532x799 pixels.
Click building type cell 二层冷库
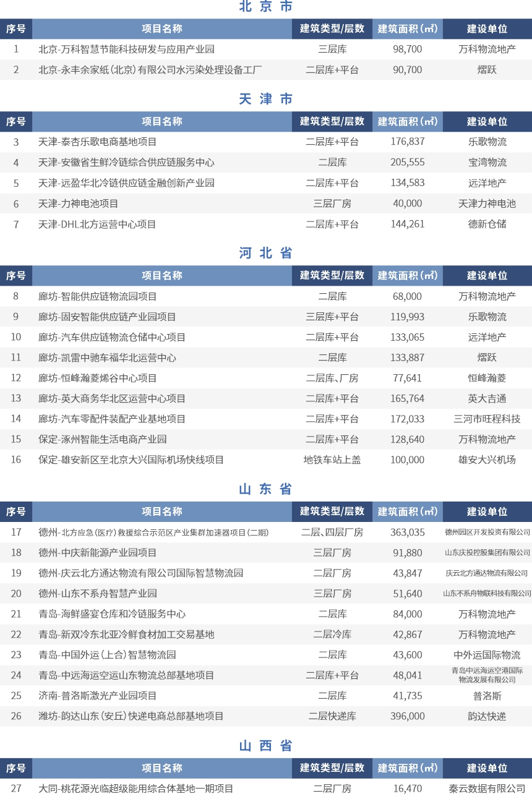(332, 634)
